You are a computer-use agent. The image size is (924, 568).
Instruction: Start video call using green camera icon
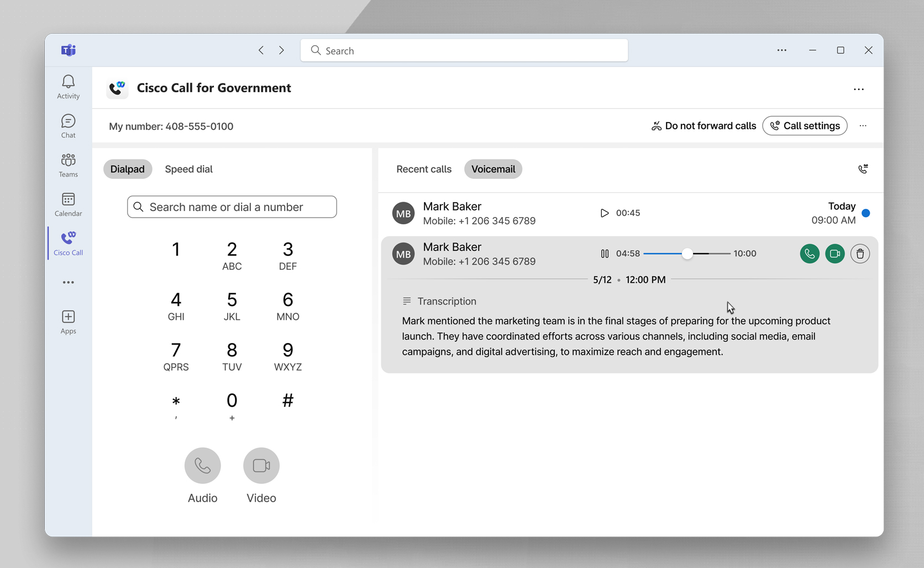834,254
